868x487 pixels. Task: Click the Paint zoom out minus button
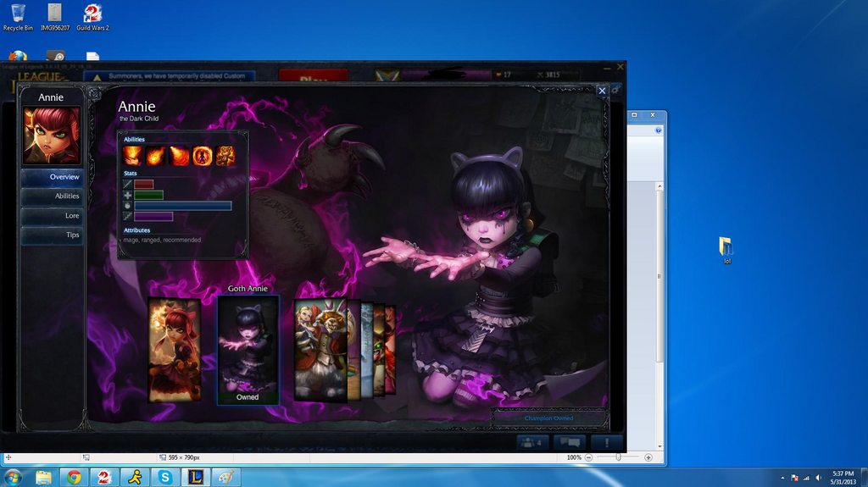tap(588, 457)
